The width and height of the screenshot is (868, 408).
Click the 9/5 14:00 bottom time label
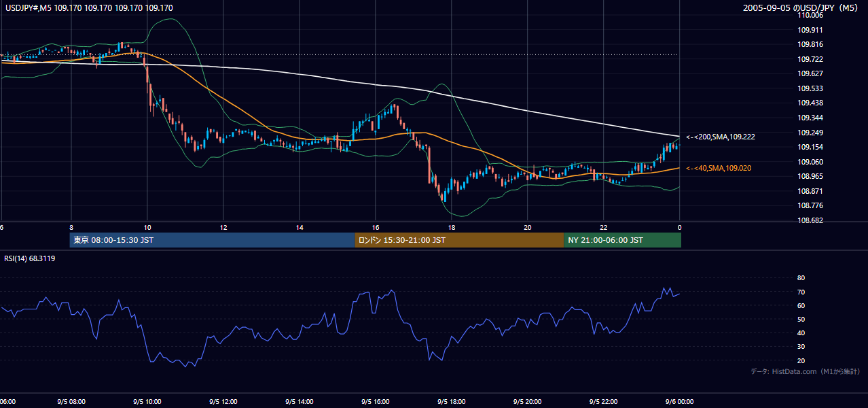point(299,402)
